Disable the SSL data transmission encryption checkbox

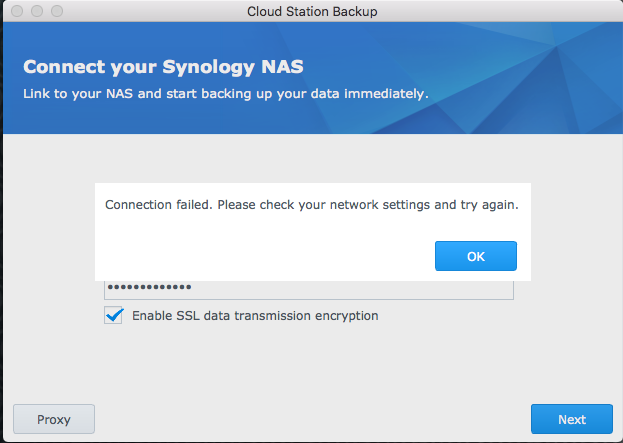113,316
